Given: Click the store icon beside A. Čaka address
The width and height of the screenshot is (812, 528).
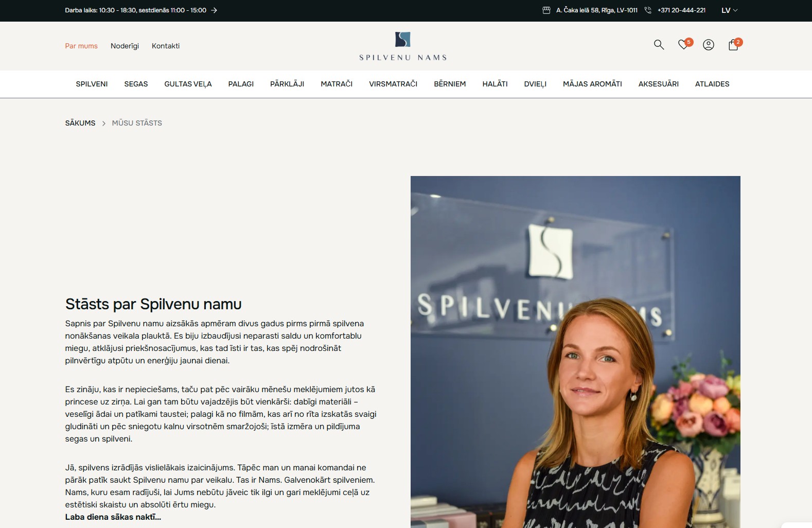Looking at the screenshot, I should (x=546, y=10).
